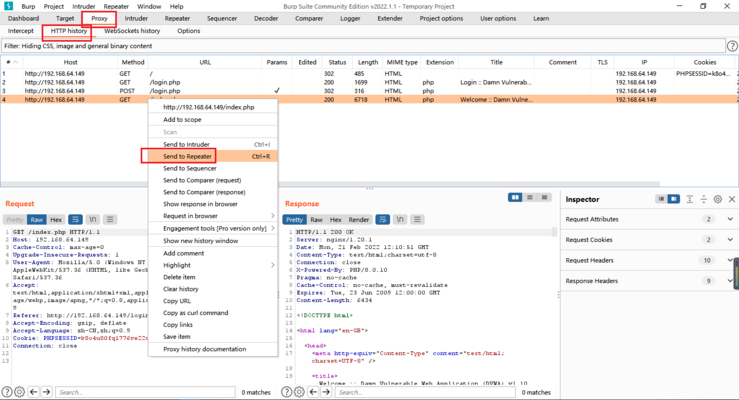
Task: Switch to side-by-side request/response layout
Action: coord(516,198)
